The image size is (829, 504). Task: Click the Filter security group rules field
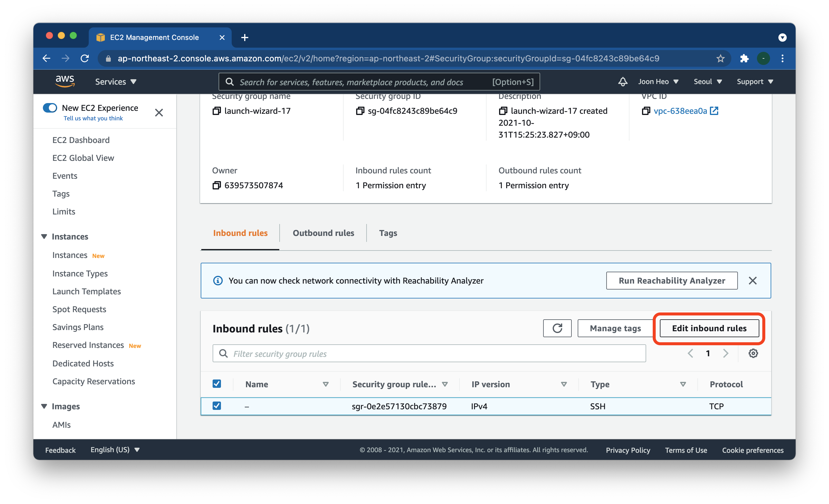(x=429, y=354)
